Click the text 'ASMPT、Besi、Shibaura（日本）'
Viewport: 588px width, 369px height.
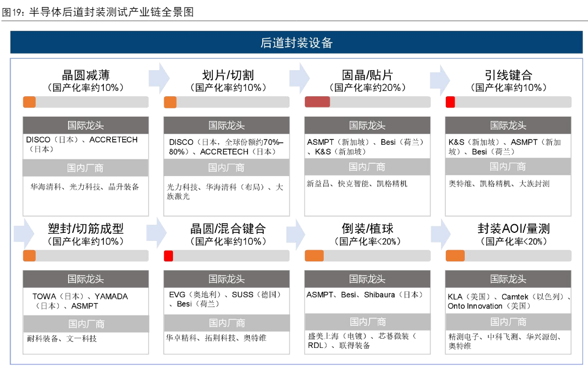click(365, 295)
